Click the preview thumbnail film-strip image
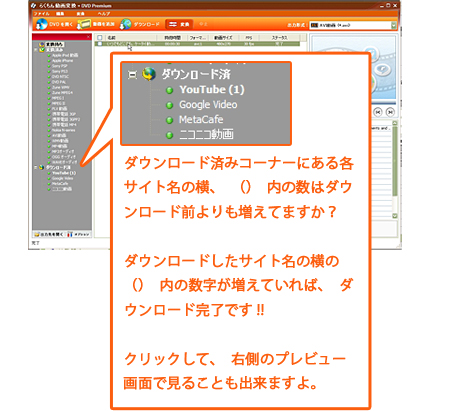449x411 pixels. point(384,68)
